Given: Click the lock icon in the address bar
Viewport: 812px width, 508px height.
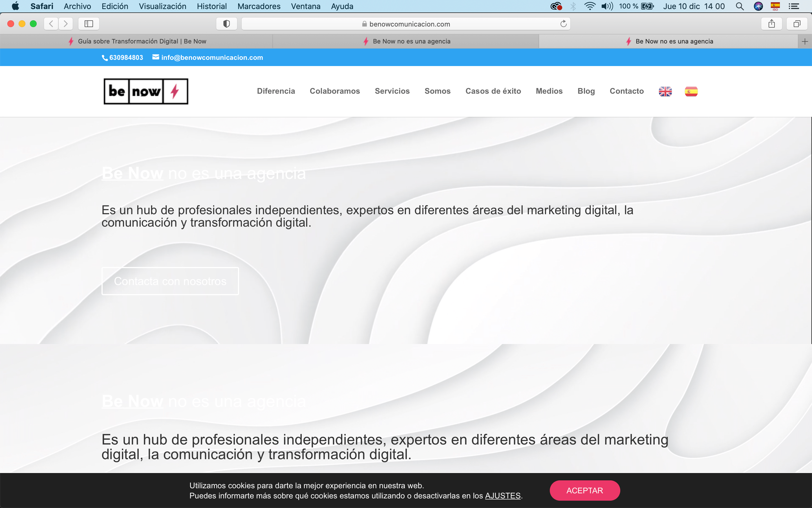Looking at the screenshot, I should click(x=364, y=24).
